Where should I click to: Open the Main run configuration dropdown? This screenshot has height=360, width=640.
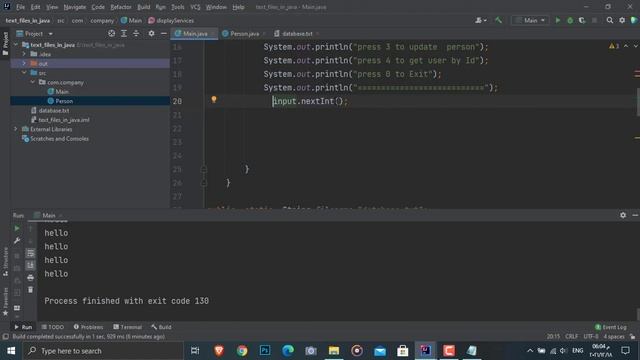[530, 20]
